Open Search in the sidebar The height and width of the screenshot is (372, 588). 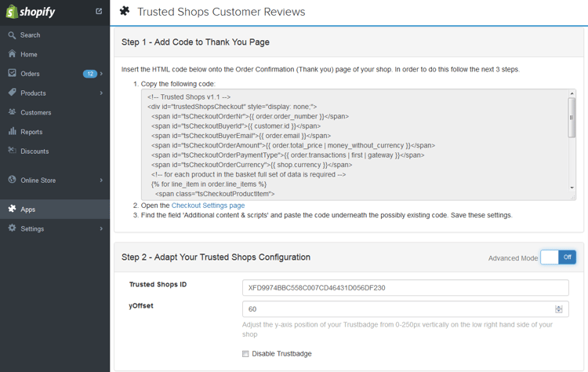(x=55, y=35)
